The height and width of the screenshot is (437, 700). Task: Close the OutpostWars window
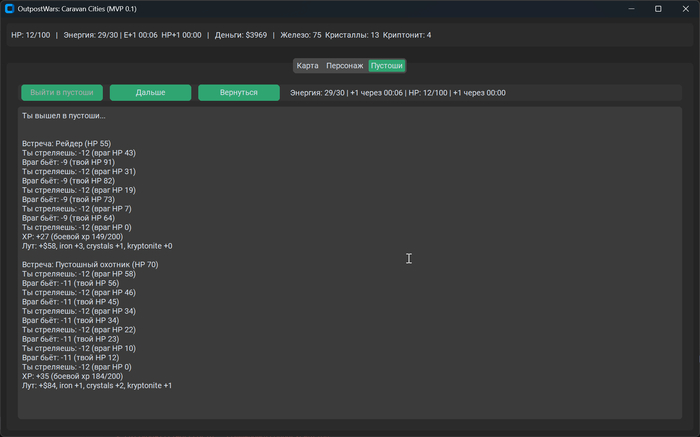click(686, 8)
